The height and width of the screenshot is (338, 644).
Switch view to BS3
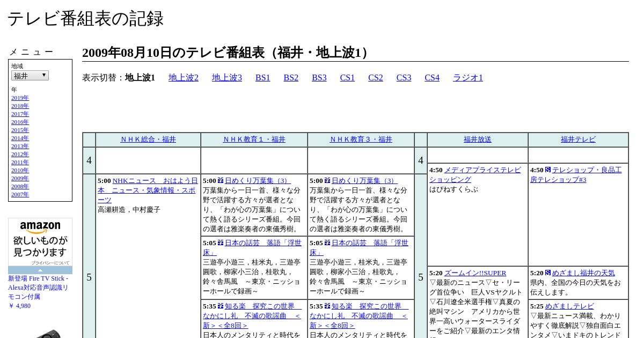(319, 78)
